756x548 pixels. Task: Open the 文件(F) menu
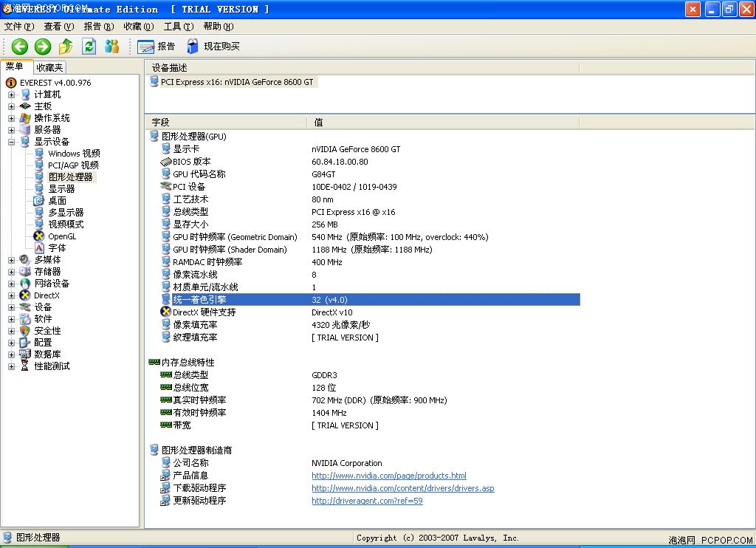[19, 27]
